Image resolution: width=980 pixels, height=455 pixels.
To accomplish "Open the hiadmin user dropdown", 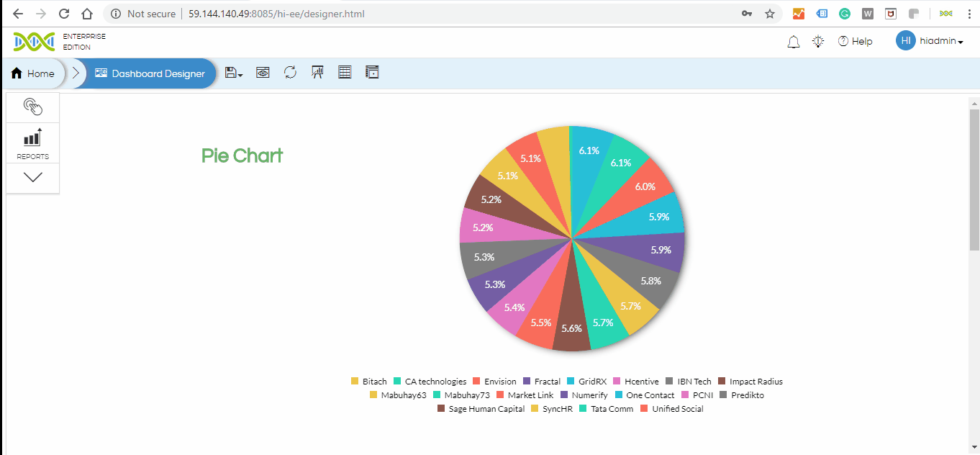I will pyautogui.click(x=941, y=42).
